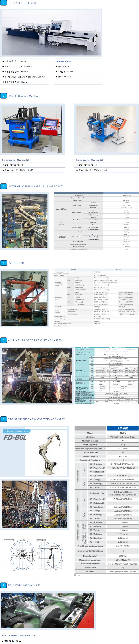Click the FD-B6L blue table header
Image resolution: width=139 pixels, height=644 pixels.
(x=123, y=428)
